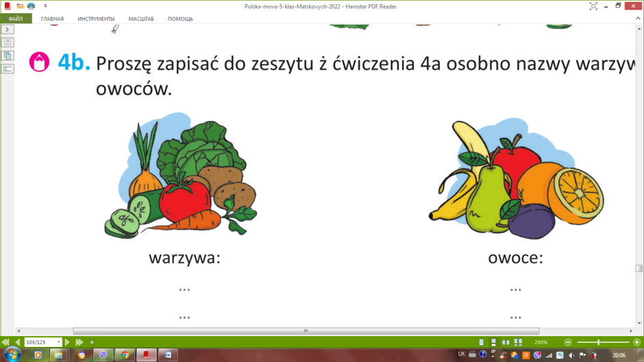Open the volume speaker tray icon
644x362 pixels.
(x=571, y=355)
